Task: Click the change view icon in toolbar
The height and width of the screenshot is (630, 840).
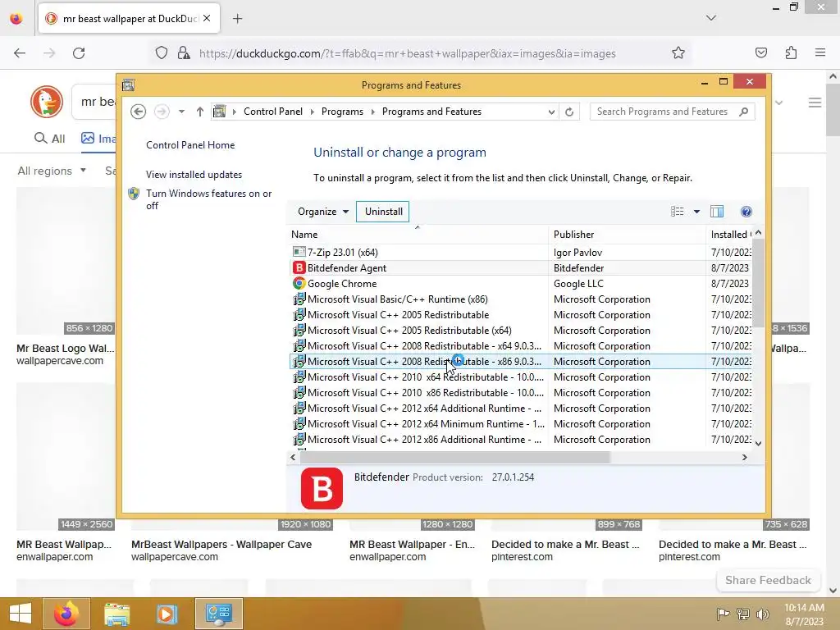Action: click(x=677, y=211)
